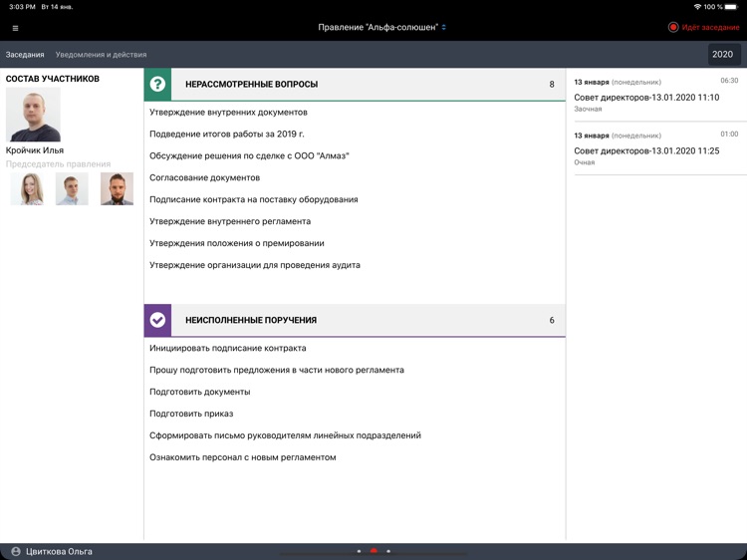This screenshot has width=747, height=560.
Task: Open Утверждение внутреннего регламента
Action: [230, 221]
